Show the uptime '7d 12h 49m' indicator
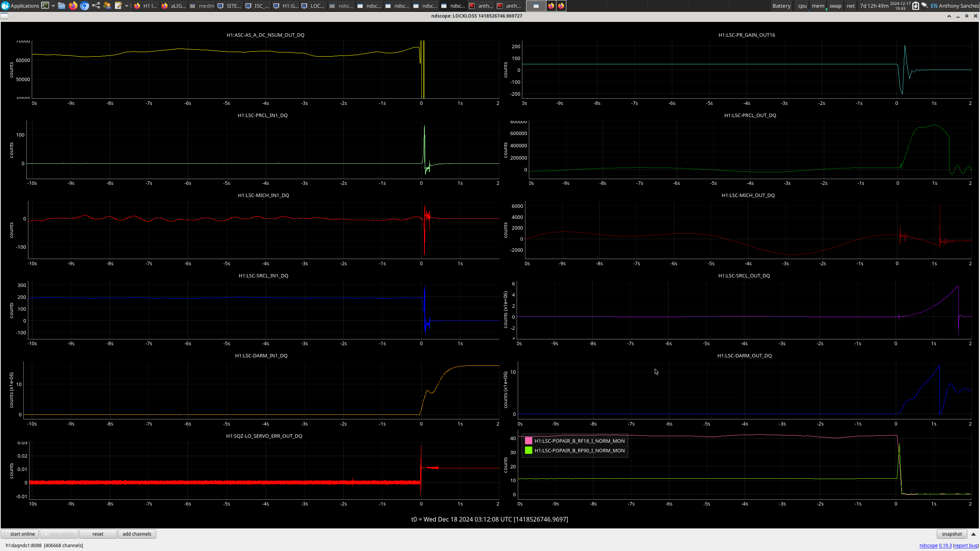980x551 pixels. coord(874,6)
